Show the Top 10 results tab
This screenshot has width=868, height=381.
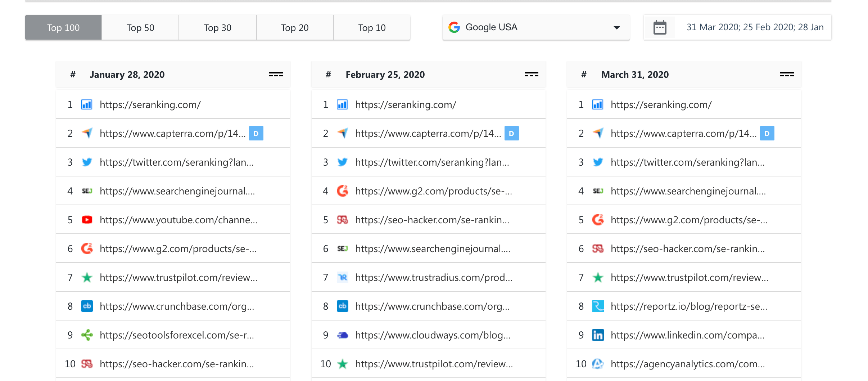(372, 28)
